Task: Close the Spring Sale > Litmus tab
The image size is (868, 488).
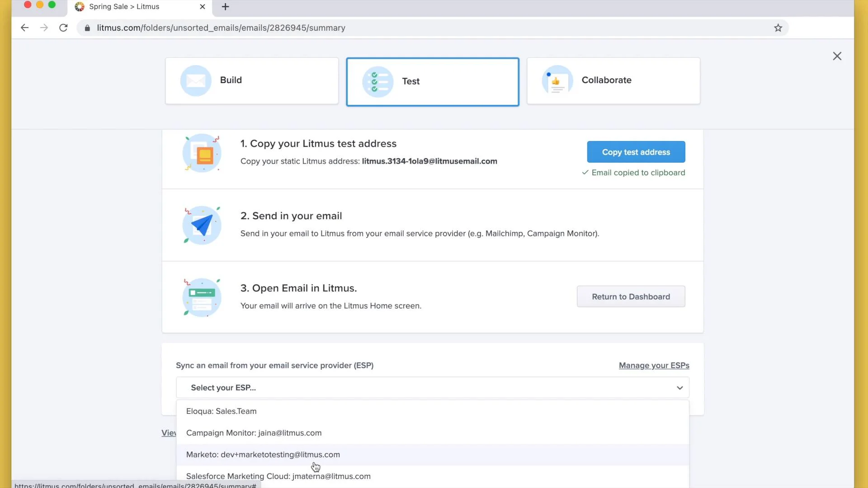Action: pos(202,7)
